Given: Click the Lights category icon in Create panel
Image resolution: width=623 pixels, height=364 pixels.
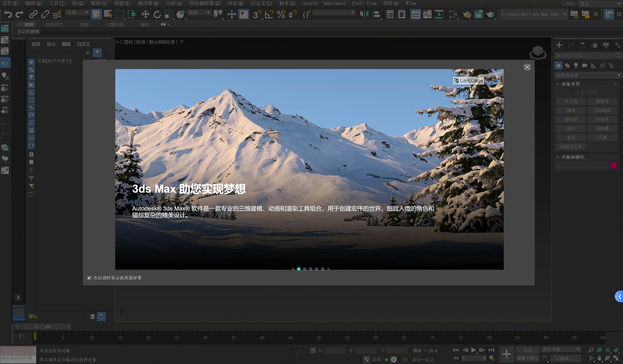Looking at the screenshot, I should (576, 66).
